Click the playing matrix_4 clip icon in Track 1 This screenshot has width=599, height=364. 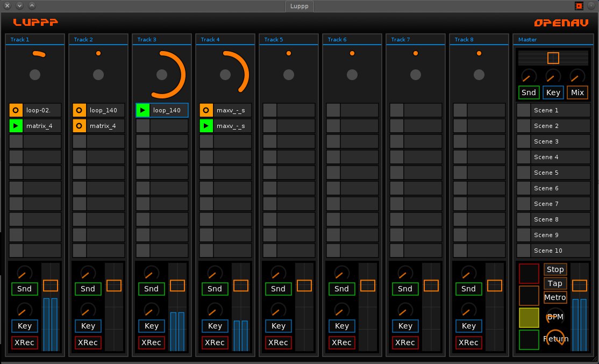point(16,126)
